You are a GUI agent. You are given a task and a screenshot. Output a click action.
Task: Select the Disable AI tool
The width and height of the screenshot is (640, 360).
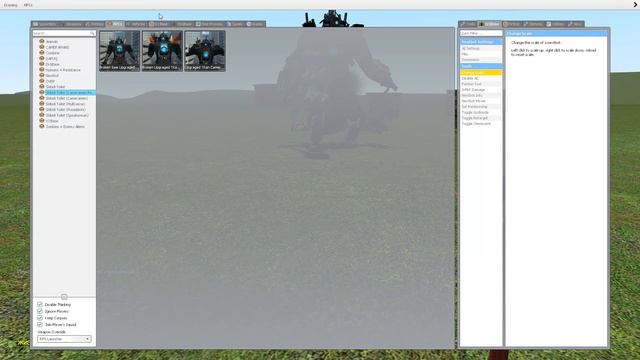481,78
